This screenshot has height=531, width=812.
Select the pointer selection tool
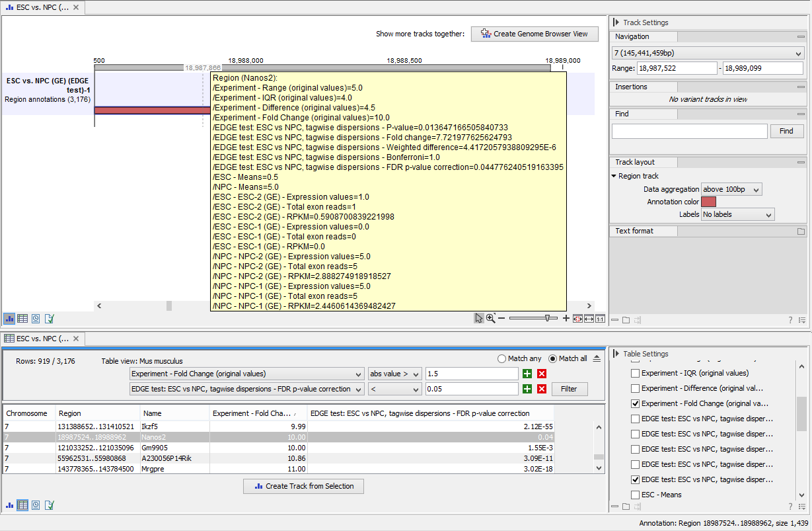(479, 318)
